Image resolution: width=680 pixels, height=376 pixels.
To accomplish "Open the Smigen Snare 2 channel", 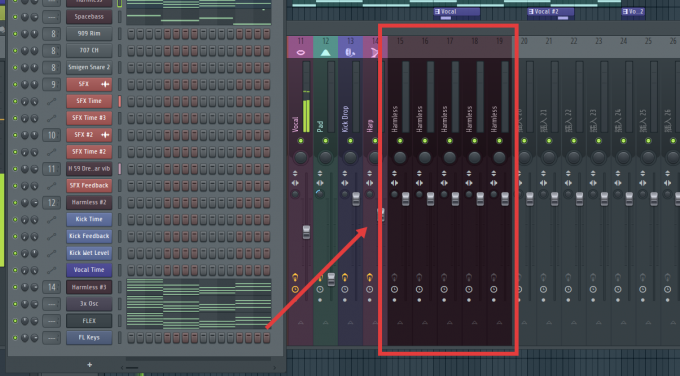I will click(x=89, y=68).
